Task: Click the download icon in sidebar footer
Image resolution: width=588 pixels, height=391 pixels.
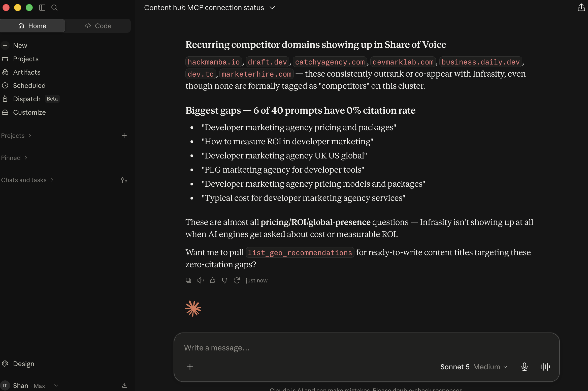Action: [x=125, y=385]
